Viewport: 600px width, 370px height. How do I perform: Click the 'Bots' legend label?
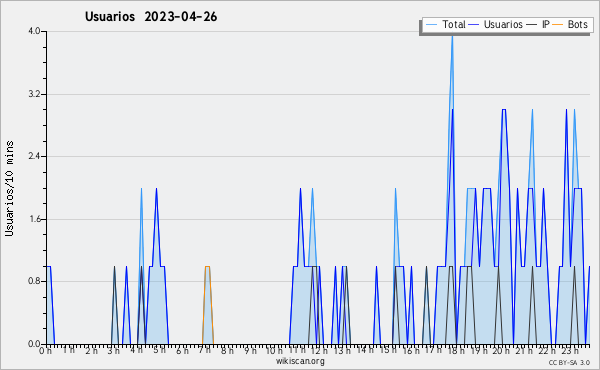pos(577,24)
